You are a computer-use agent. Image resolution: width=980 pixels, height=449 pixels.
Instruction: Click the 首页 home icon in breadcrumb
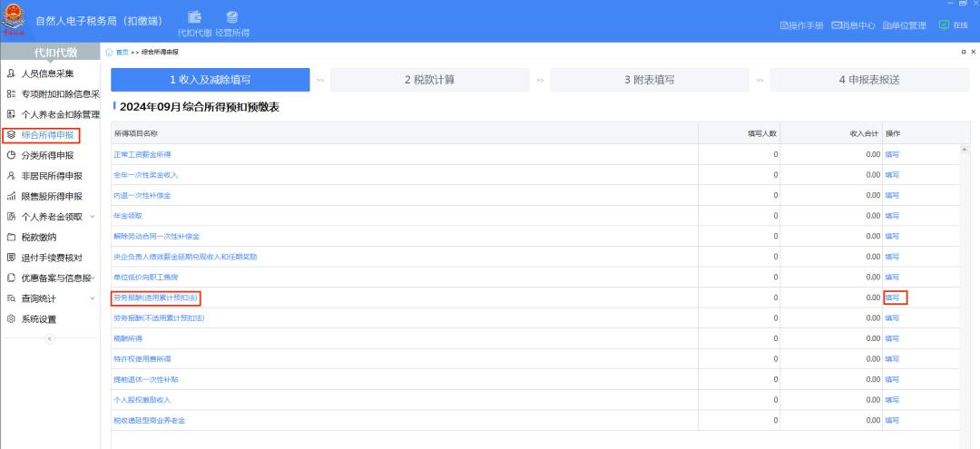tap(110, 53)
